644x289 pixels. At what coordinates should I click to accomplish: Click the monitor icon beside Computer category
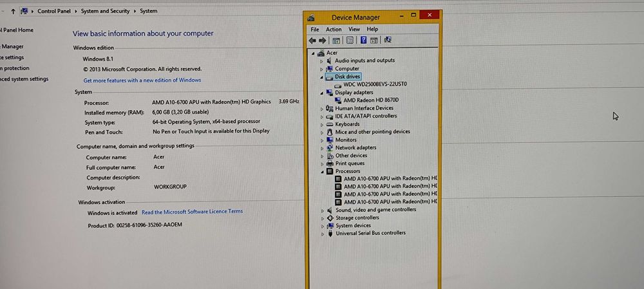point(329,69)
